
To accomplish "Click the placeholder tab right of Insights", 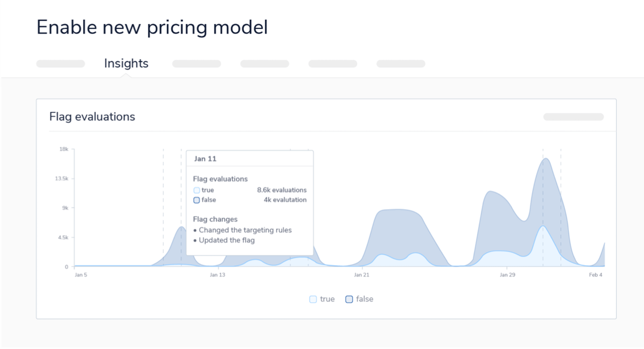I will click(x=196, y=64).
